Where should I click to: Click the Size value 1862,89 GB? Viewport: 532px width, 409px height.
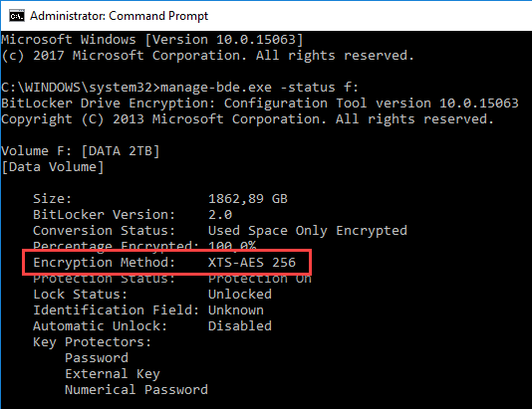click(248, 199)
